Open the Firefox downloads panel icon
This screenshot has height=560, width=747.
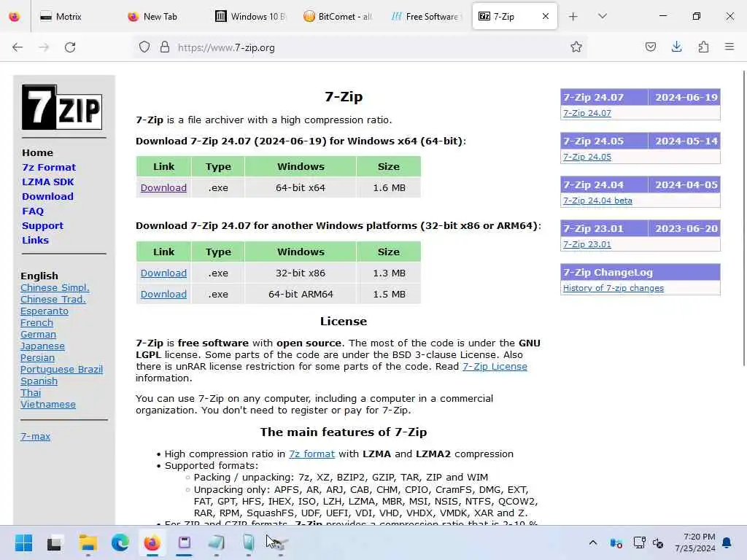tap(676, 47)
